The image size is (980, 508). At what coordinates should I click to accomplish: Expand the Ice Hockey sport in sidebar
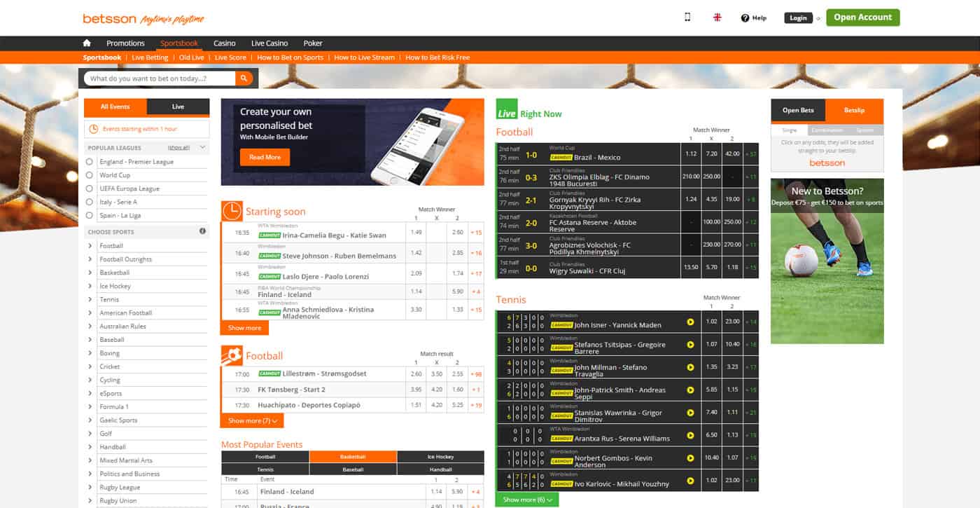coord(90,286)
